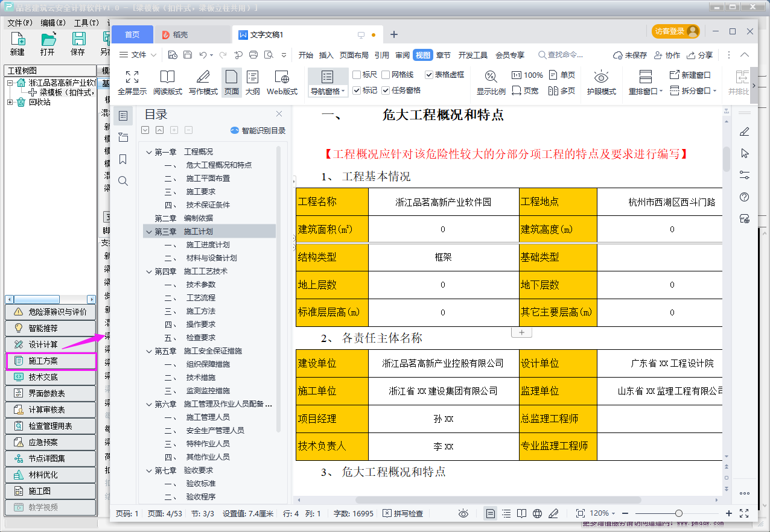The height and width of the screenshot is (532, 770).
Task: Open 技术交底 in the left panel
Action: pyautogui.click(x=51, y=377)
